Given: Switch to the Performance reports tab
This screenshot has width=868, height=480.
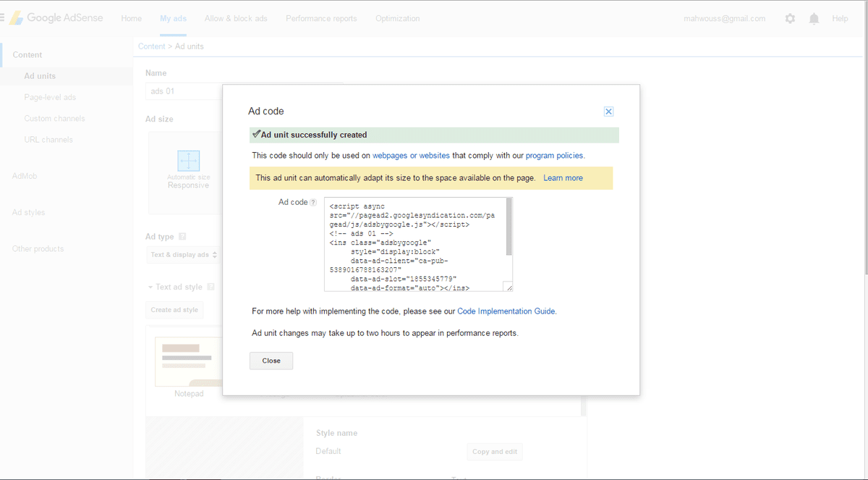Looking at the screenshot, I should (x=321, y=19).
